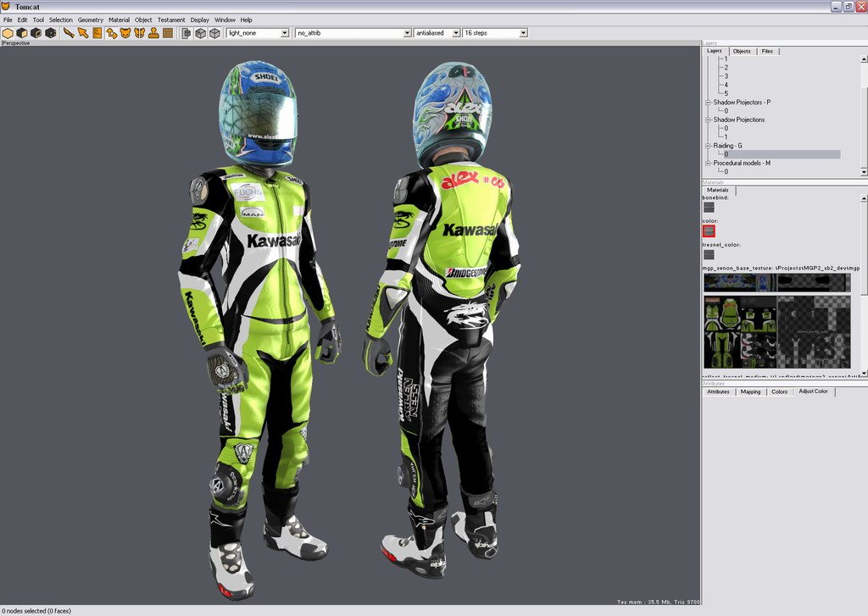
Task: Open the Object menu
Action: 143,20
